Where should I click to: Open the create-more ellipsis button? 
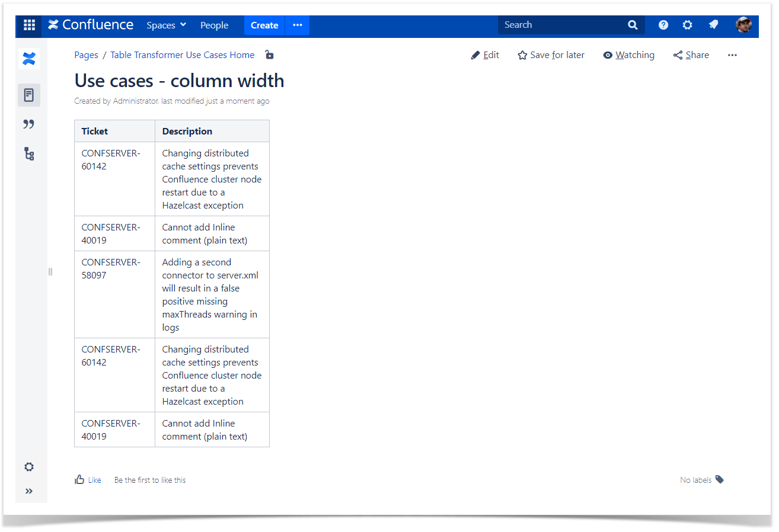point(298,25)
